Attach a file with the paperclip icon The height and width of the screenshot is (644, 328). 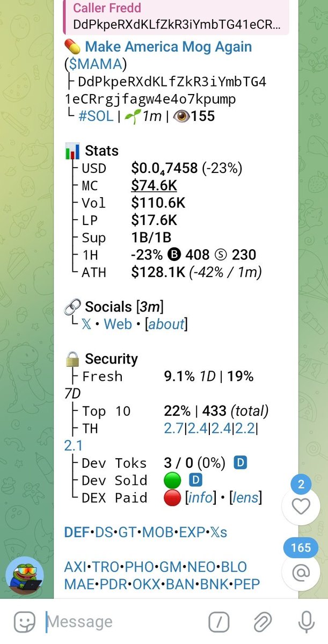(x=263, y=623)
